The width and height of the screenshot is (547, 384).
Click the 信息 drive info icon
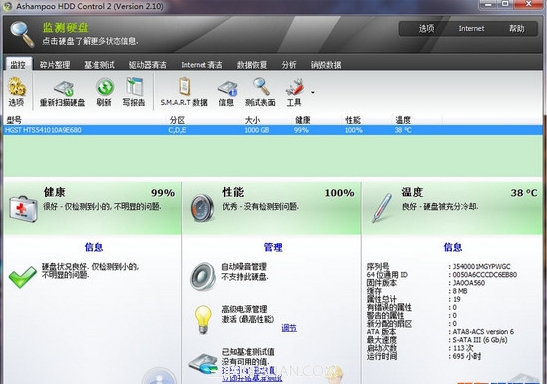pyautogui.click(x=227, y=88)
